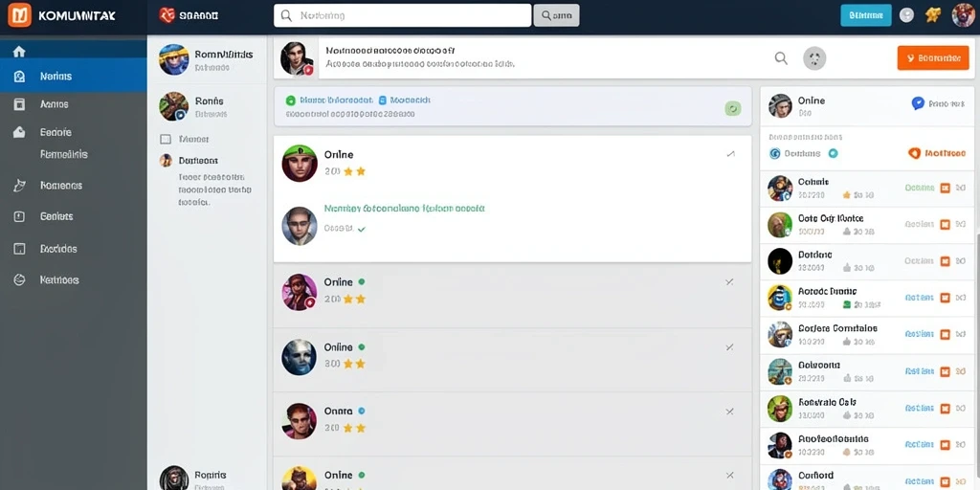Click the gray round face icon in header
The width and height of the screenshot is (980, 490).
(x=814, y=58)
